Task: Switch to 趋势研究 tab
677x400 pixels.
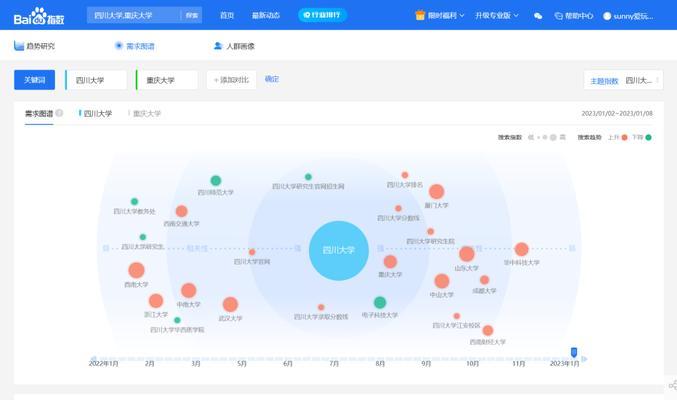Action: pyautogui.click(x=35, y=46)
